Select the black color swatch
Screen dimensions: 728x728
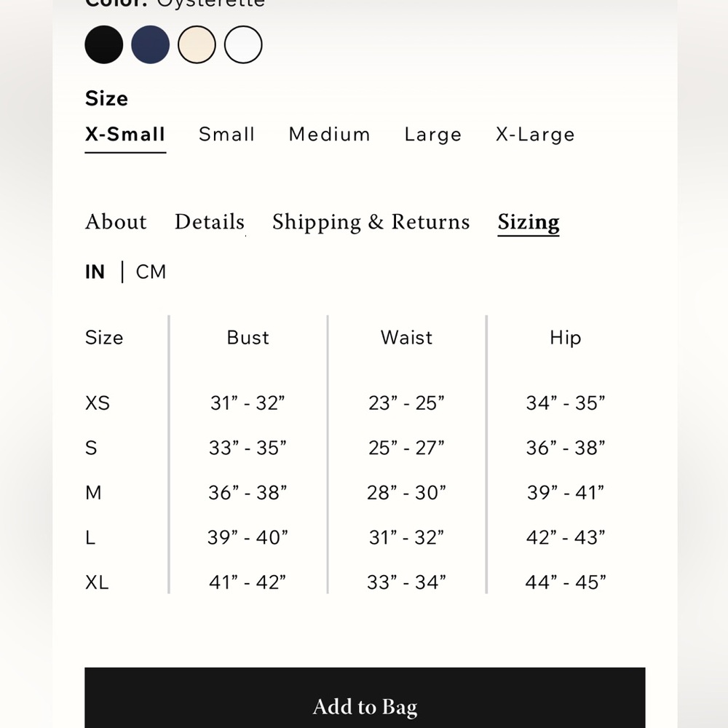(x=103, y=44)
